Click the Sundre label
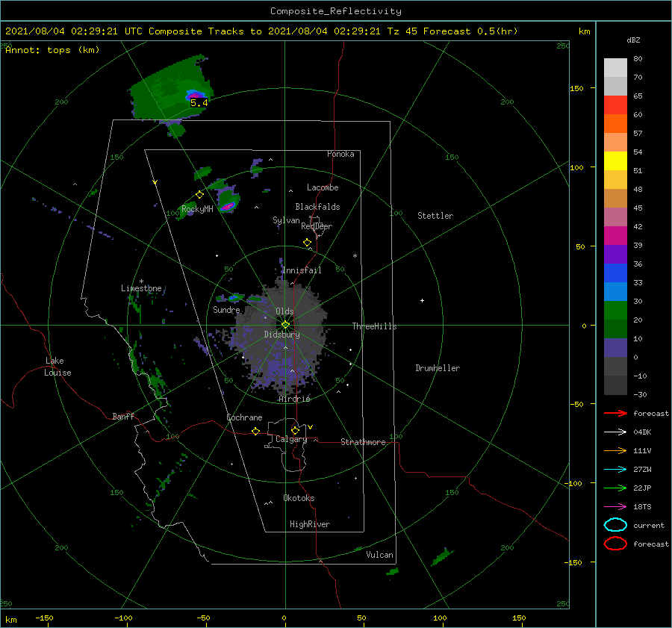This screenshot has height=628, width=672. click(x=226, y=310)
